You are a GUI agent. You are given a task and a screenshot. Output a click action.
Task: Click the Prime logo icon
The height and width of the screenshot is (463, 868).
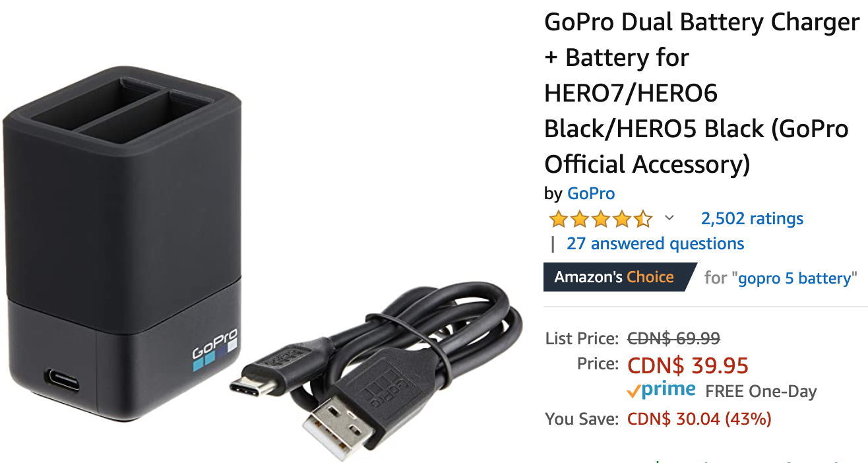tap(661, 390)
